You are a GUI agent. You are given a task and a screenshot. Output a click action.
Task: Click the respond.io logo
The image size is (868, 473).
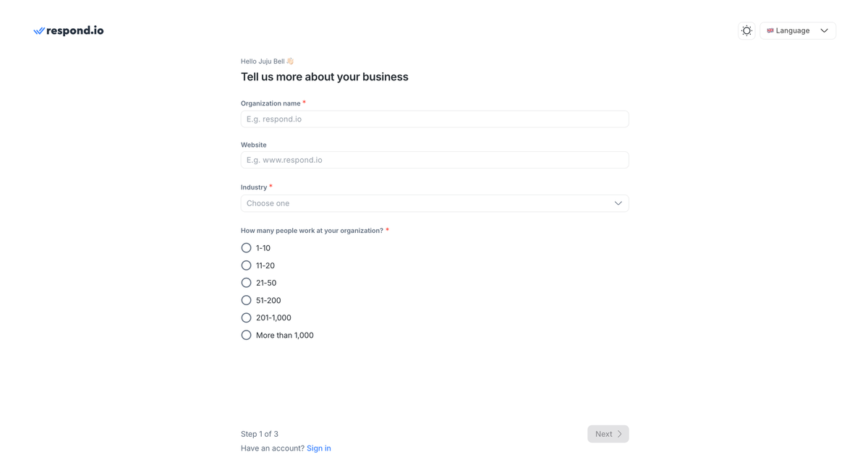click(x=68, y=30)
